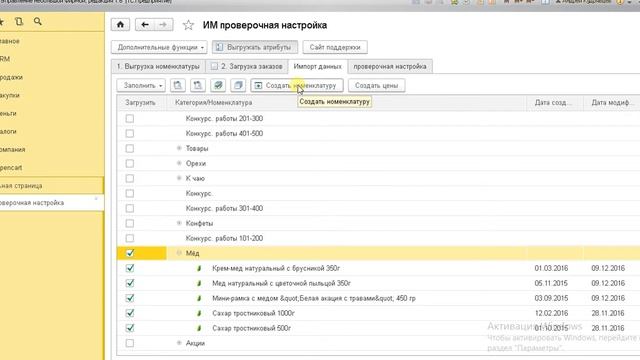This screenshot has height=360, width=640.
Task: Expand the Акции category
Action: [x=179, y=343]
